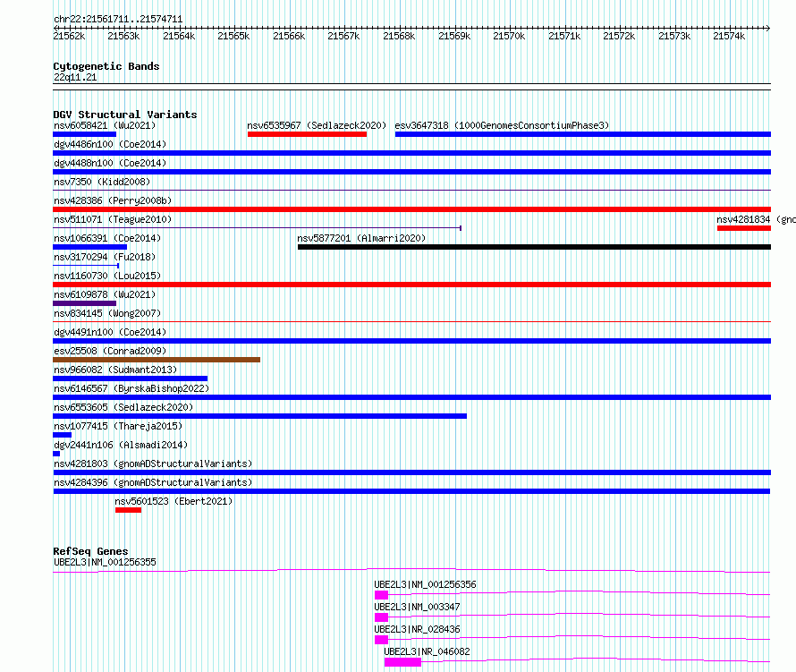Select UBE2L3|NM_003347 transcript label

pyautogui.click(x=417, y=607)
